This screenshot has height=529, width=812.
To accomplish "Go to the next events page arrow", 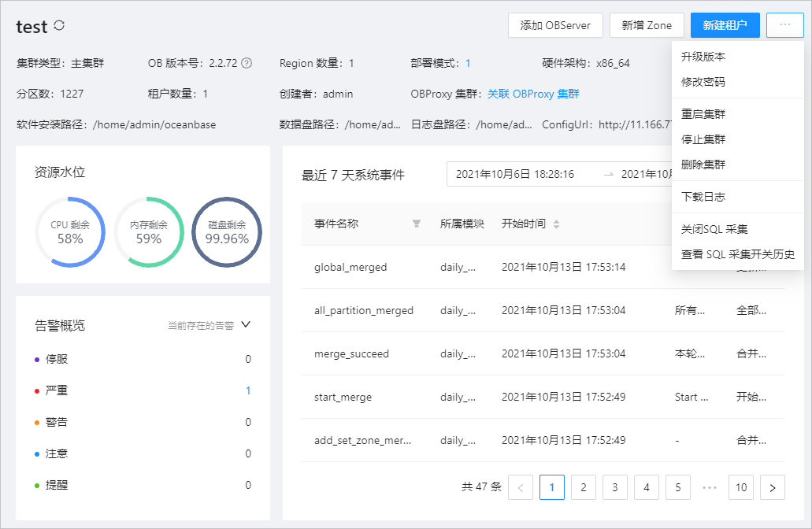I will [772, 487].
